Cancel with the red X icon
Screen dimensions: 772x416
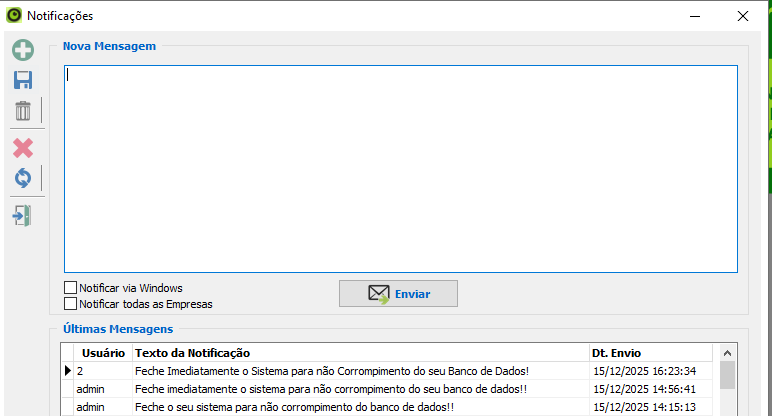coord(23,148)
